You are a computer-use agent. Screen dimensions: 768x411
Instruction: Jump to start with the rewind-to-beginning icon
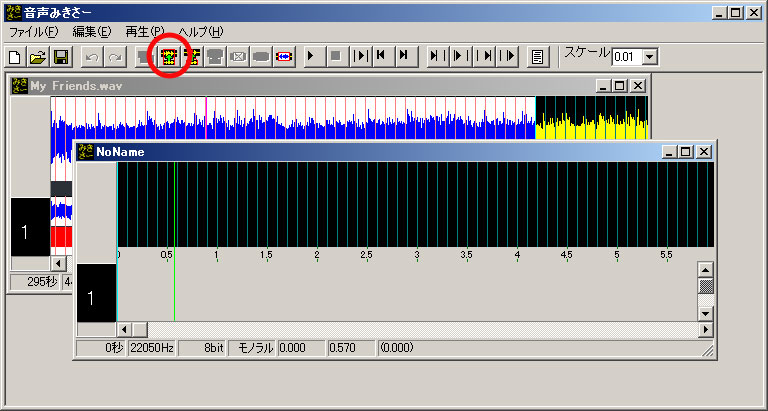(x=383, y=57)
